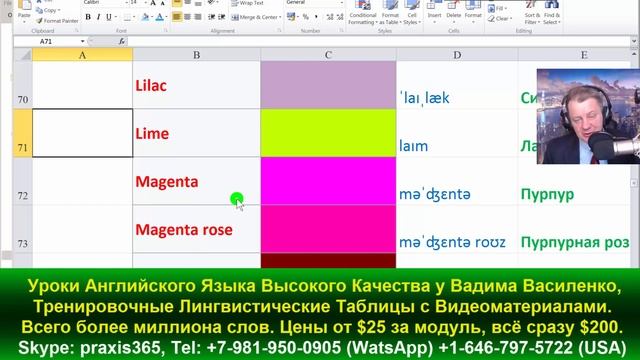The height and width of the screenshot is (360, 640).
Task: Align text right
Action: [x=198, y=17]
